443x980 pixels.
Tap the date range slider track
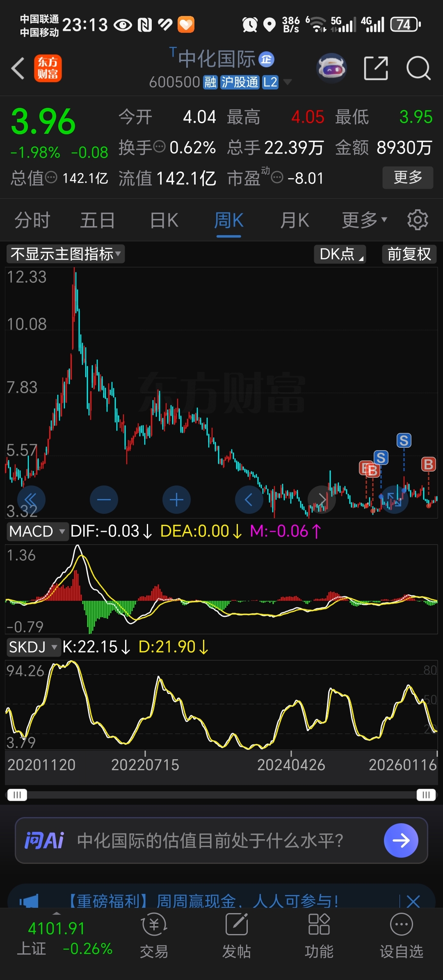coord(221,795)
